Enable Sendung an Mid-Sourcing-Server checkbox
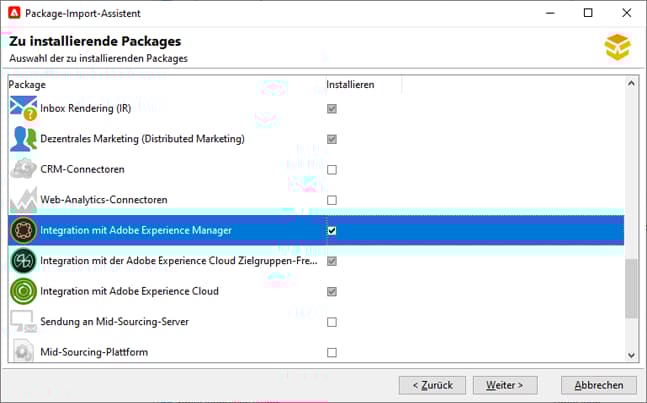647x403 pixels. click(x=332, y=322)
